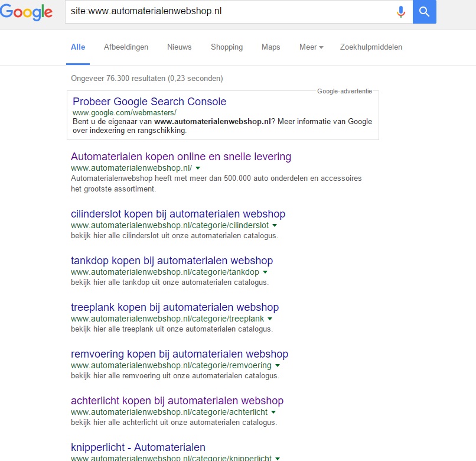
Task: Expand dropdown arrow next to categorie/treeplank URL
Action: (x=270, y=319)
